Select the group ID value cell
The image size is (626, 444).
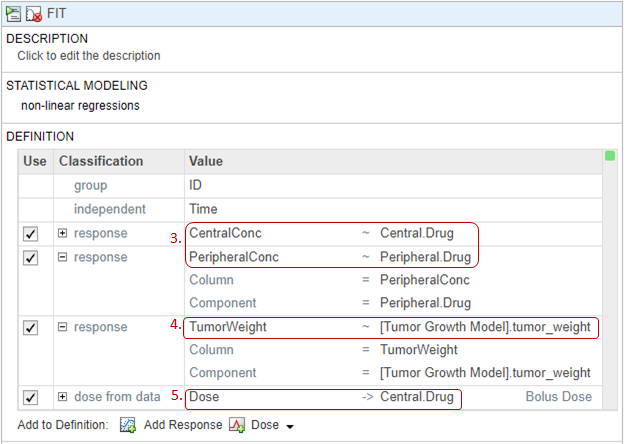pos(196,185)
